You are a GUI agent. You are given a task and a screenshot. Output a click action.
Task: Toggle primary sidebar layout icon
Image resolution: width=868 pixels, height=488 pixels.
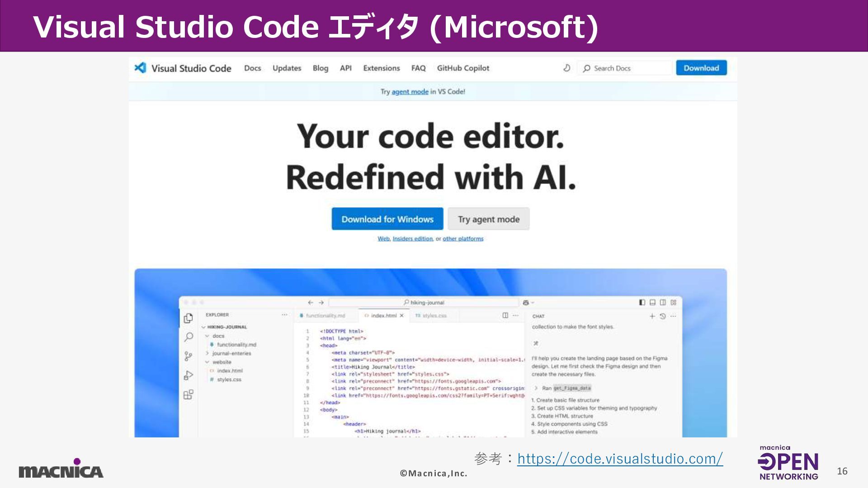642,302
